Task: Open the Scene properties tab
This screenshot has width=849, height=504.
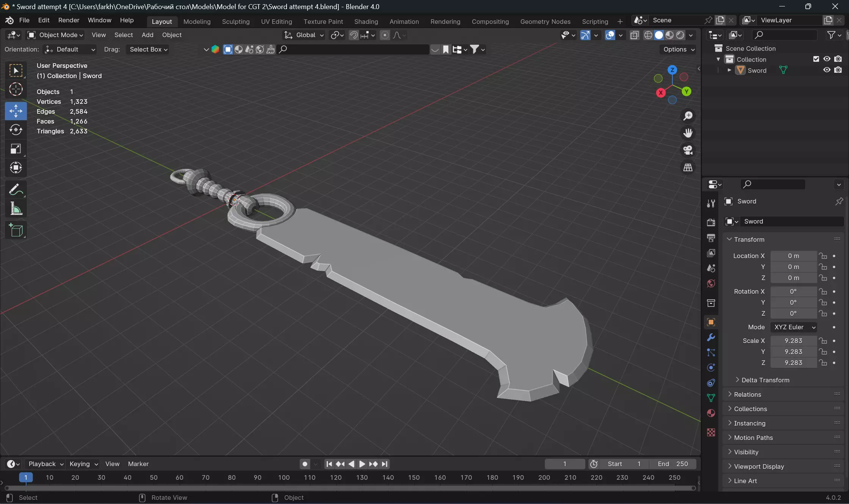Action: click(x=711, y=268)
